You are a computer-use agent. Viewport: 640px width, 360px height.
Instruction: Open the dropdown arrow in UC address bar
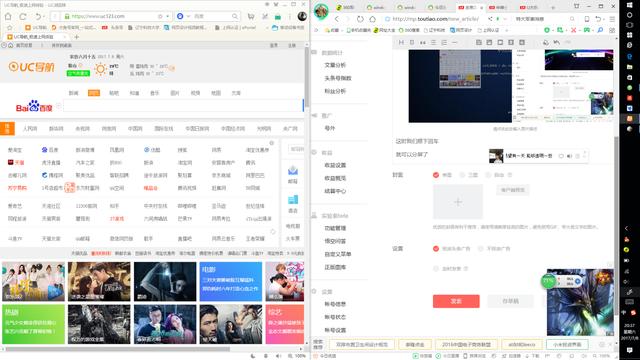coord(167,16)
